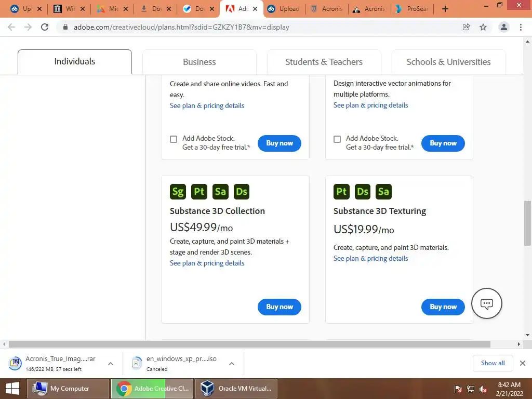Open the Windows Start menu
Image resolution: width=532 pixels, height=399 pixels.
[x=12, y=389]
